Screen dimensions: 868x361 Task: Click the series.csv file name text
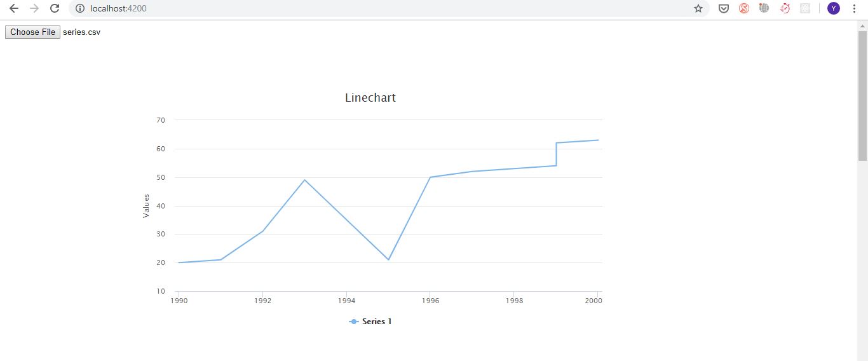[81, 32]
